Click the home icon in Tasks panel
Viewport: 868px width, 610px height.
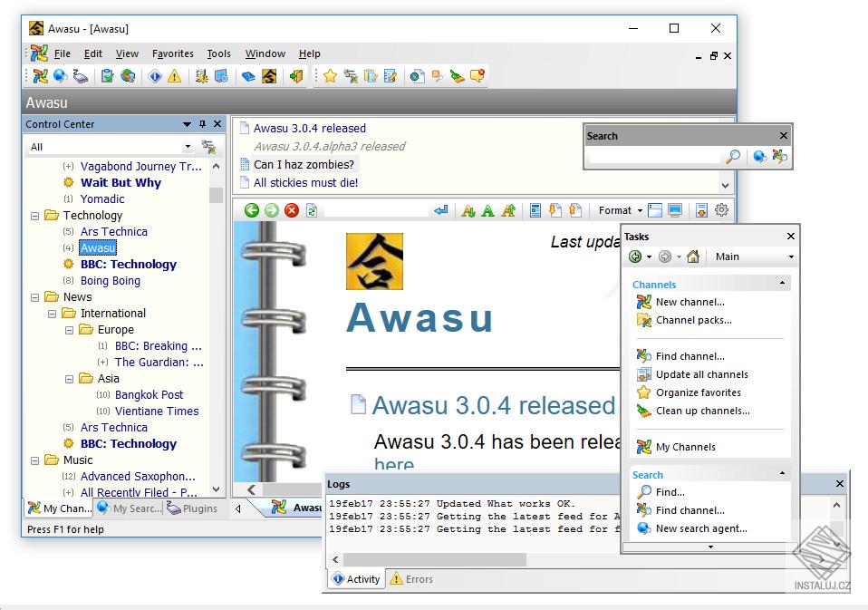(x=693, y=257)
